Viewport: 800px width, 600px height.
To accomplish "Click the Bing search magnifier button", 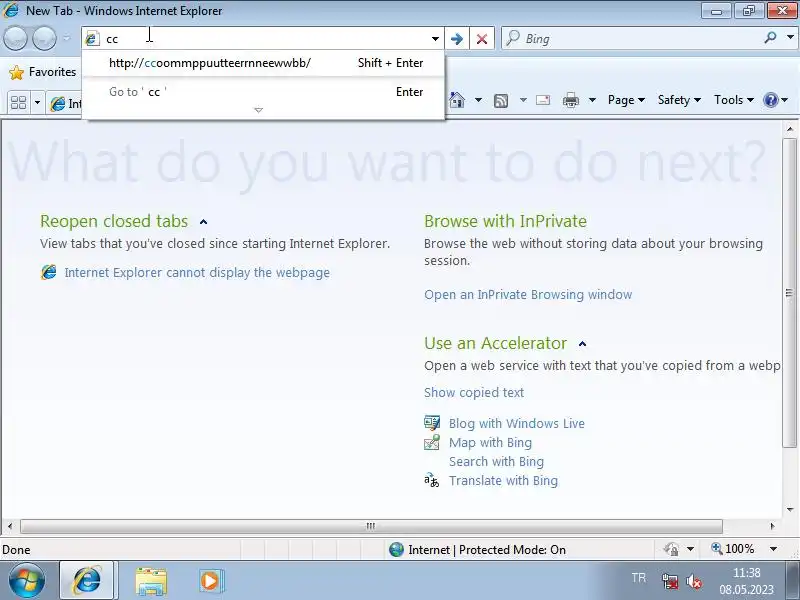I will (x=770, y=38).
